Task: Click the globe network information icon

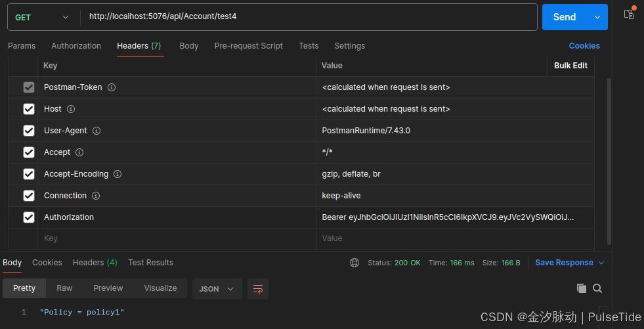Action: [x=354, y=263]
